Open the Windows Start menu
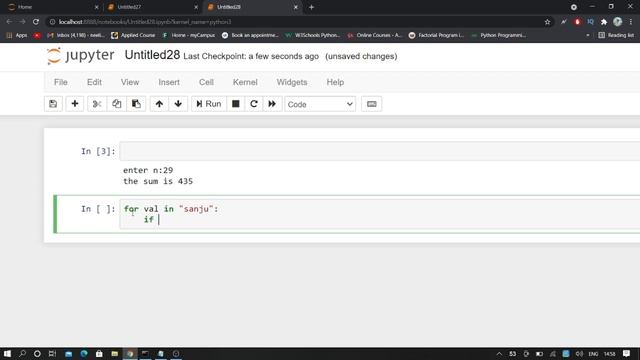Image resolution: width=640 pixels, height=360 pixels. [7, 353]
